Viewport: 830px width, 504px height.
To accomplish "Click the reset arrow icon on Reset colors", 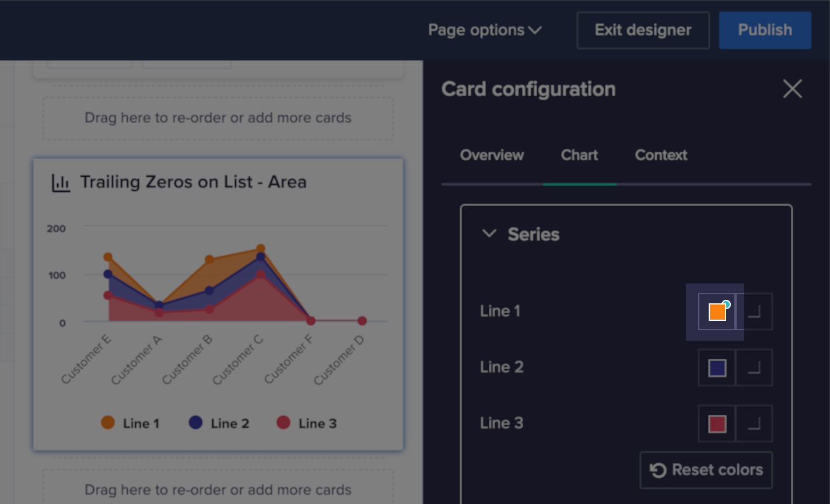I will pos(658,470).
